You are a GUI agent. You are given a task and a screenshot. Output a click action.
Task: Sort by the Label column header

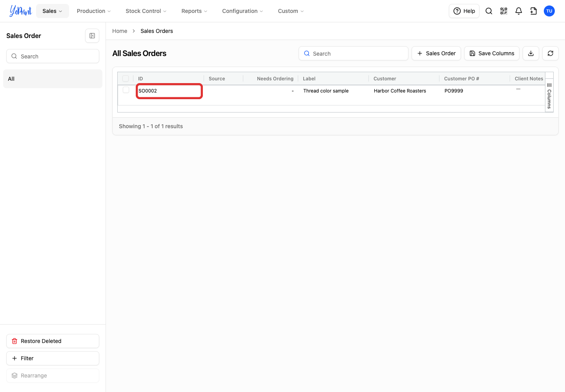point(334,78)
